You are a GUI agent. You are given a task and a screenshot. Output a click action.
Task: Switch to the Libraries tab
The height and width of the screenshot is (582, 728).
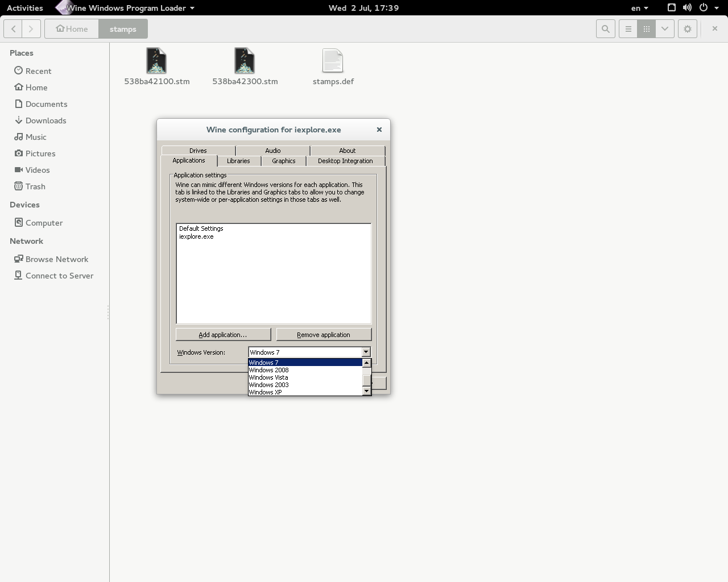pyautogui.click(x=238, y=161)
